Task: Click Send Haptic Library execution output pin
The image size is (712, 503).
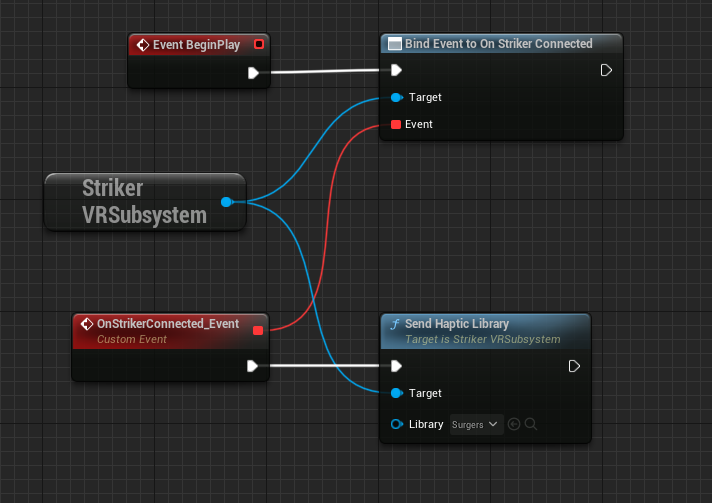Action: coord(574,366)
